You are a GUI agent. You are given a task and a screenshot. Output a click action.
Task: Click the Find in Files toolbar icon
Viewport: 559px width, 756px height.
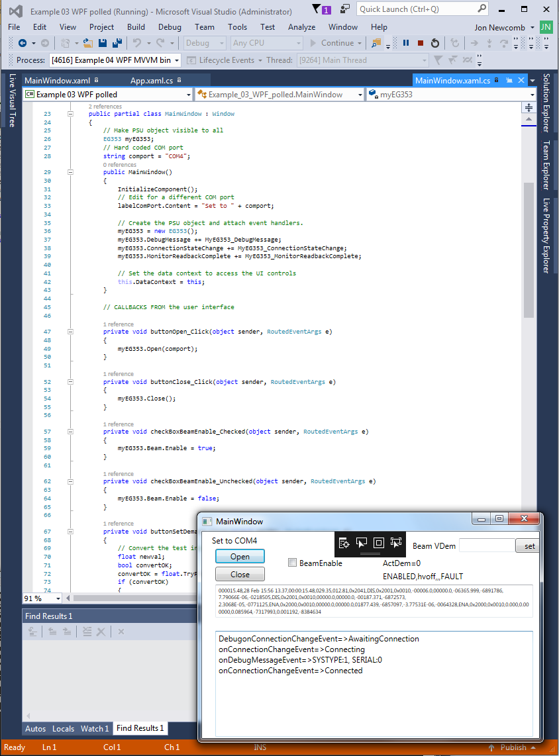[x=376, y=44]
